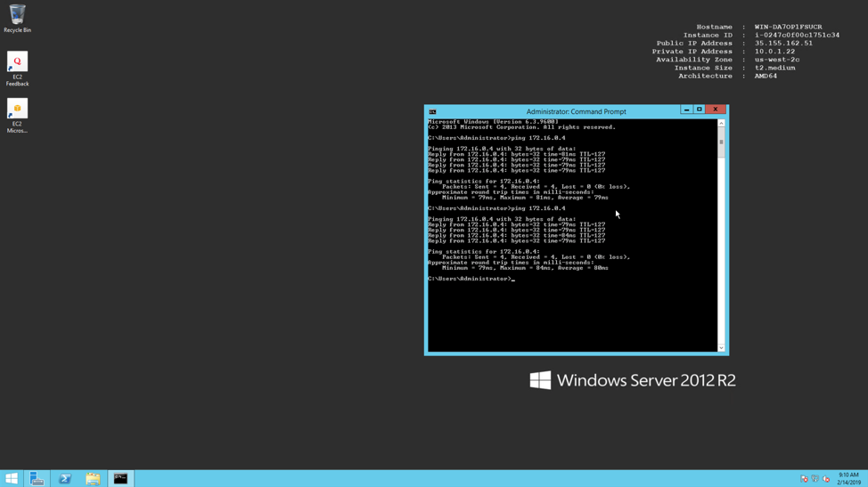Open Command Prompt window system menu icon
This screenshot has height=487, width=868.
[432, 111]
